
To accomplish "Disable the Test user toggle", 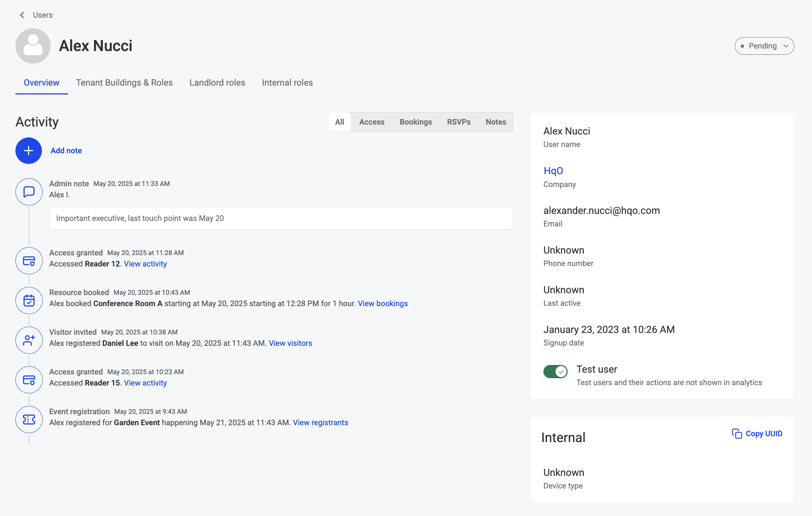I will click(x=555, y=372).
